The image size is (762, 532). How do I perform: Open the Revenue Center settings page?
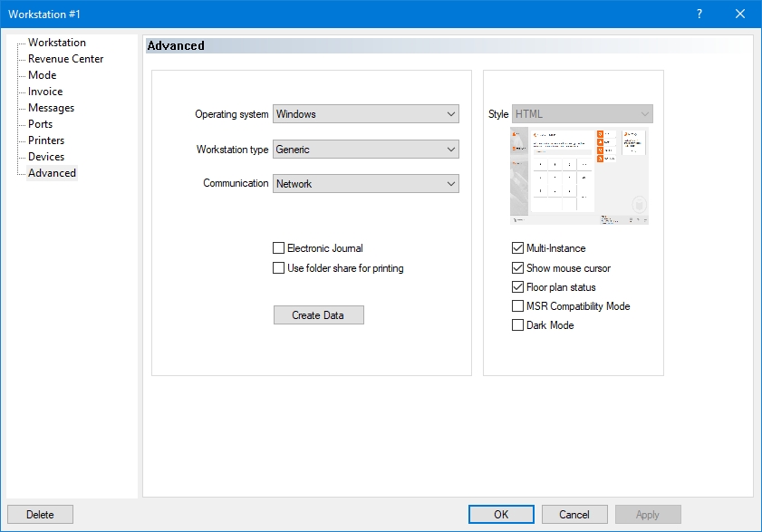click(65, 59)
